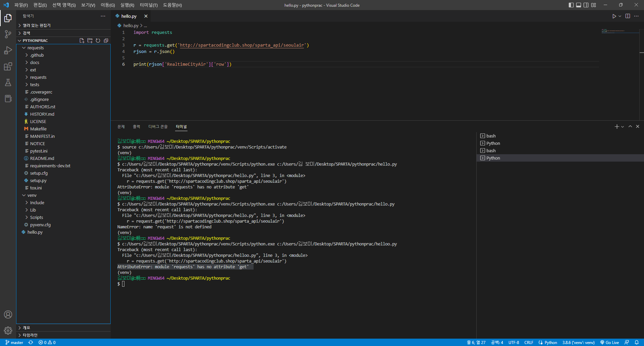This screenshot has width=644, height=346.
Task: Open the Extensions view
Action: click(x=8, y=66)
